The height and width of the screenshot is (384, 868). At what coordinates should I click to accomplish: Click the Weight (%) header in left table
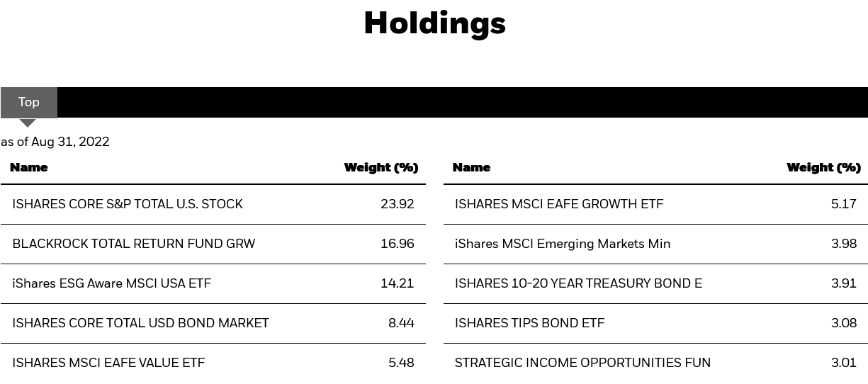click(381, 168)
